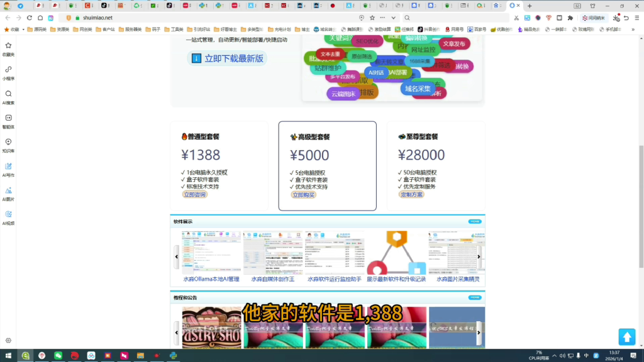Screen dimensions: 644x362
Task: Open the AI视频 tool in sidebar
Action: [x=8, y=212]
